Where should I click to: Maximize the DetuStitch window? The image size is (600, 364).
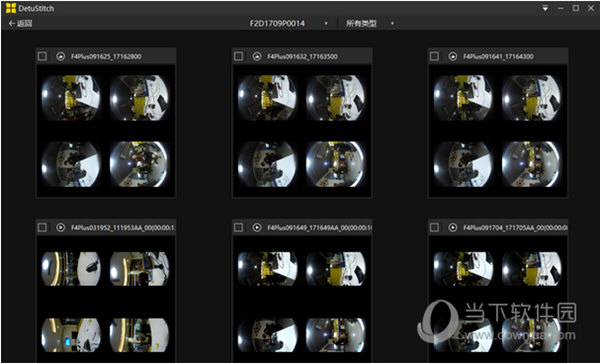[576, 8]
